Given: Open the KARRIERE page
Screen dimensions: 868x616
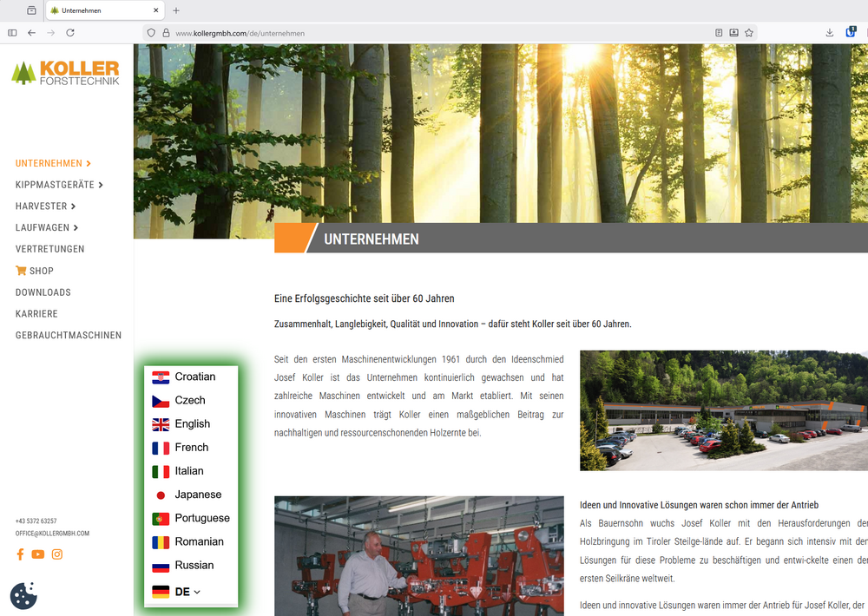Looking at the screenshot, I should pos(36,313).
